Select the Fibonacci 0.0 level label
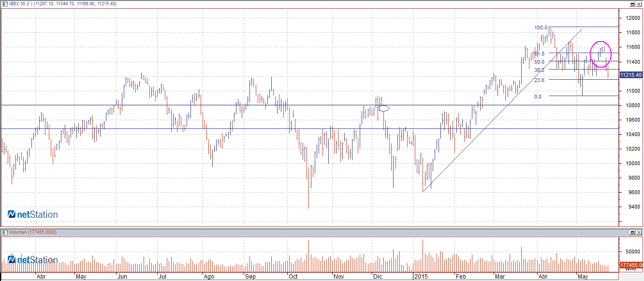Image resolution: width=644 pixels, height=281 pixels. [x=538, y=97]
